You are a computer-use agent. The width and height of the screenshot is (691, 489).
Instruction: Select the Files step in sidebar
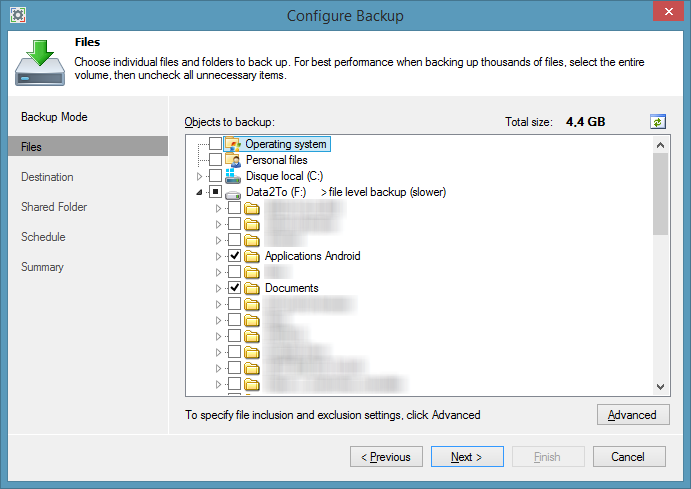coord(88,146)
